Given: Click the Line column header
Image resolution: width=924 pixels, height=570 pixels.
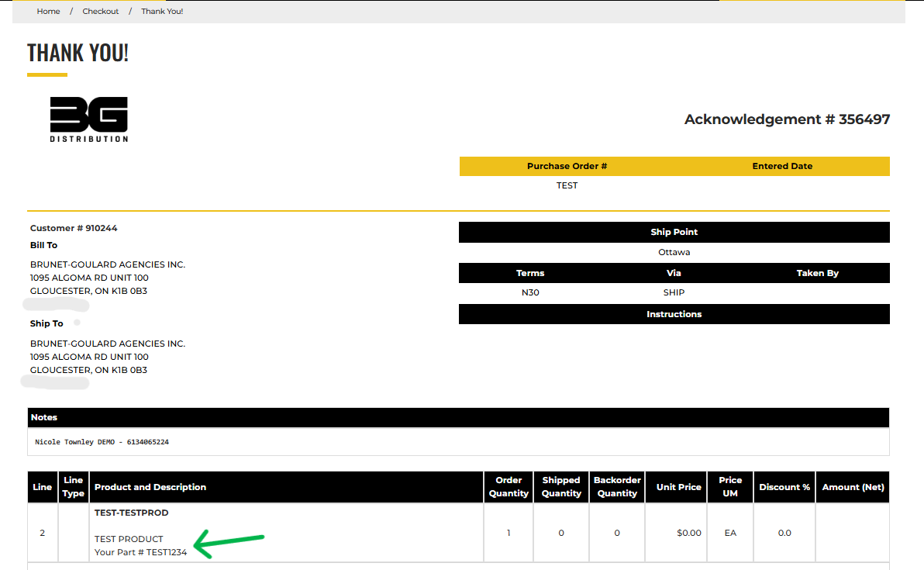Looking at the screenshot, I should (x=43, y=487).
